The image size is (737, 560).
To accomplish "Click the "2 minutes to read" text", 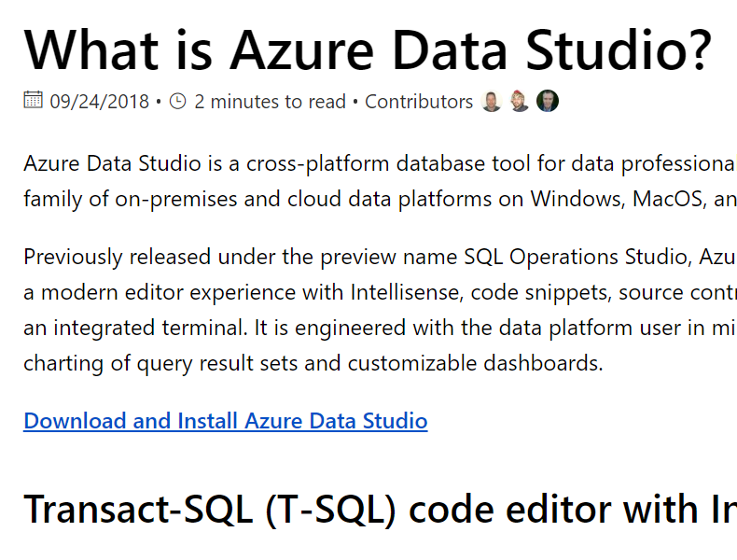I will point(270,102).
